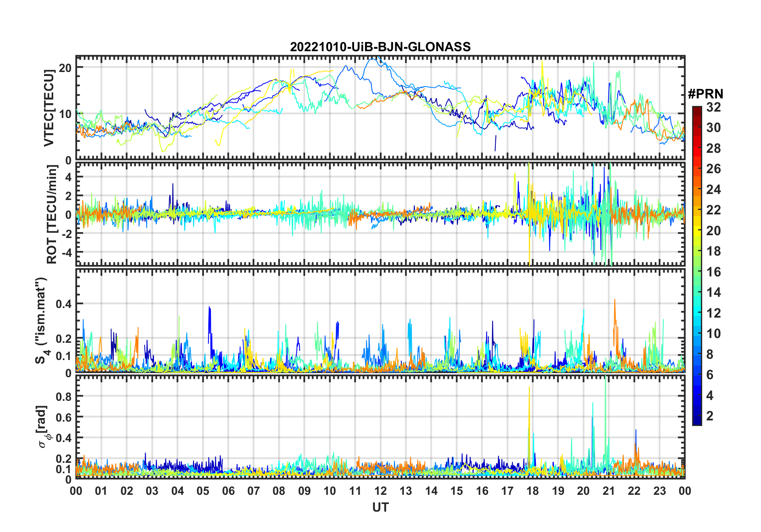Select the UT axis tick label 06
This screenshot has height=532, width=761.
click(228, 491)
